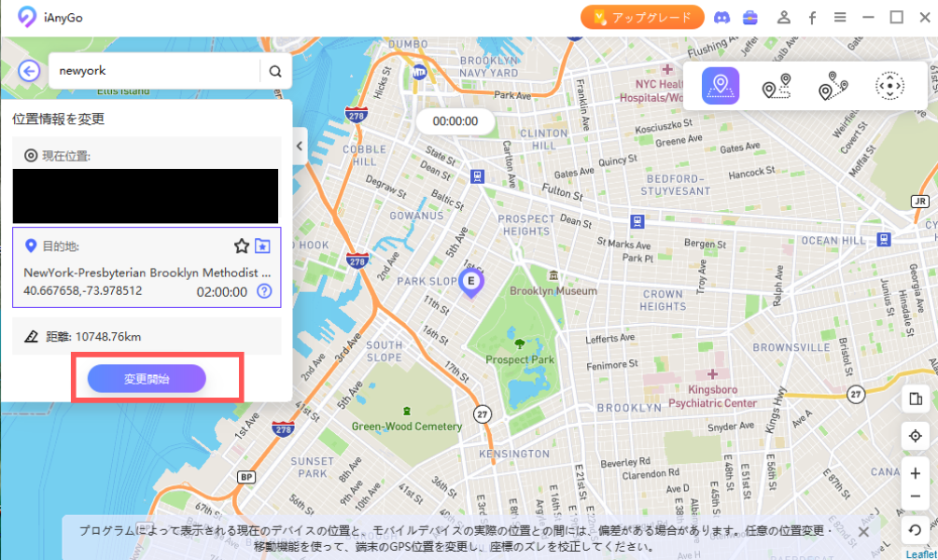
Task: Open the blue toolbox icon
Action: tap(749, 18)
